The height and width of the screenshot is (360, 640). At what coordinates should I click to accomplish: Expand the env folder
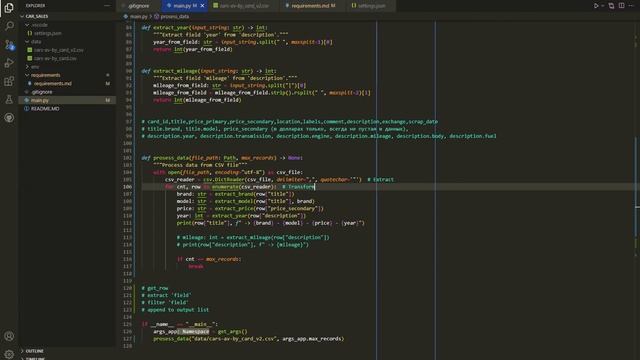pos(35,67)
